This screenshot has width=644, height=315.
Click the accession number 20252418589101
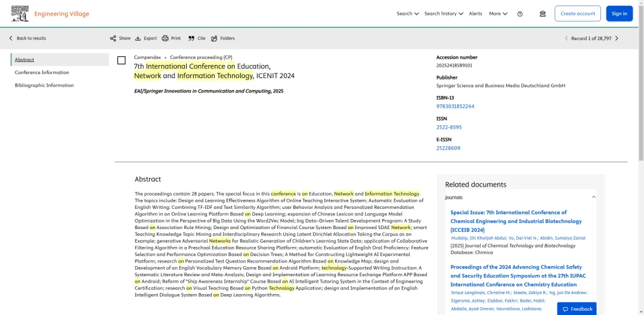click(454, 65)
